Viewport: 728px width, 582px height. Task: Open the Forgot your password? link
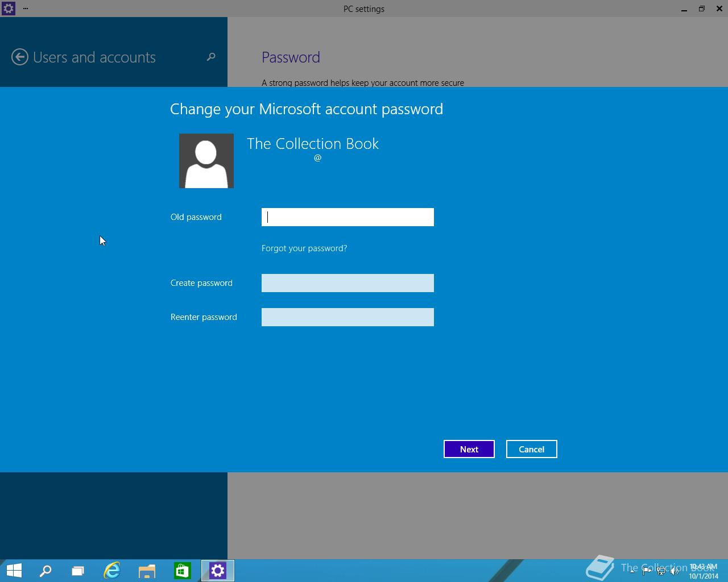[x=304, y=248]
